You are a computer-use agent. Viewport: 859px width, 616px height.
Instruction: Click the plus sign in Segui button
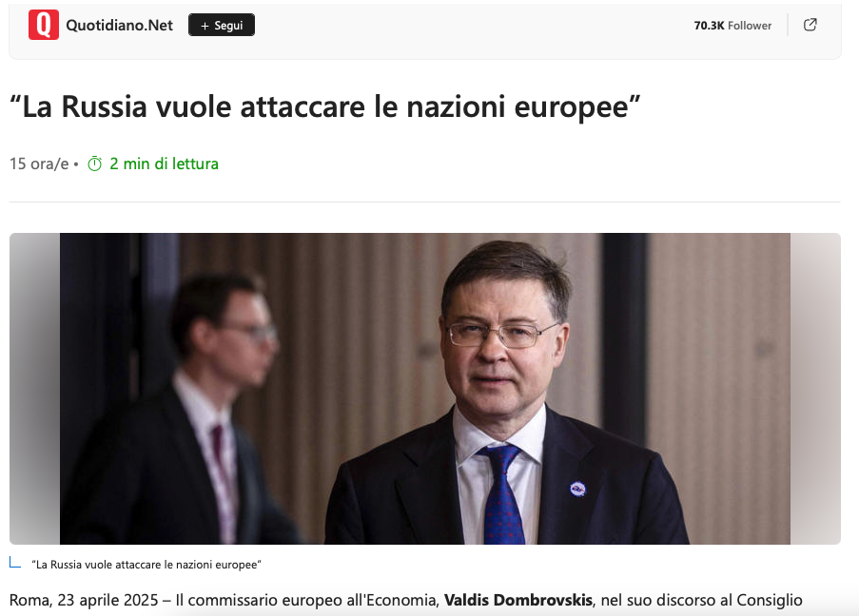tap(205, 26)
